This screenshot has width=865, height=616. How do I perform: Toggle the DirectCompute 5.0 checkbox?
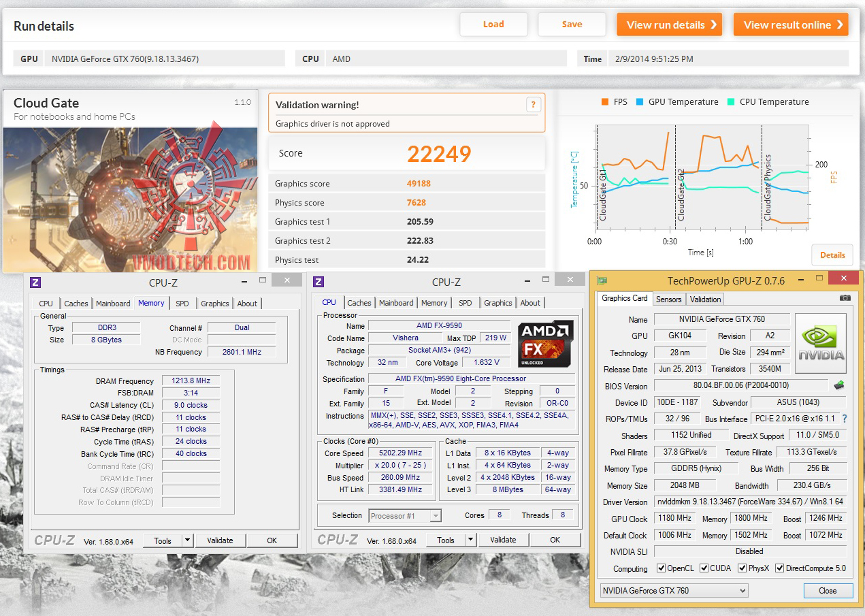coord(779,568)
